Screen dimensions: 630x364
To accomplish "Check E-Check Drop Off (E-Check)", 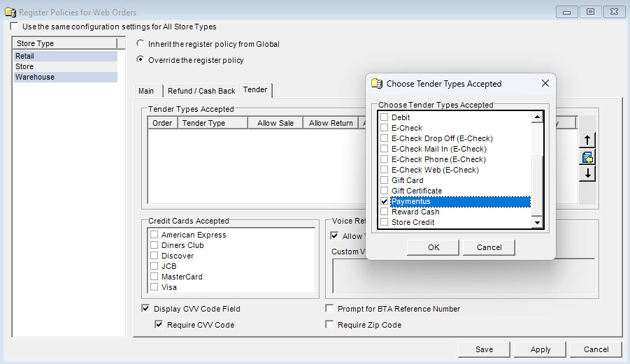I will [x=384, y=138].
